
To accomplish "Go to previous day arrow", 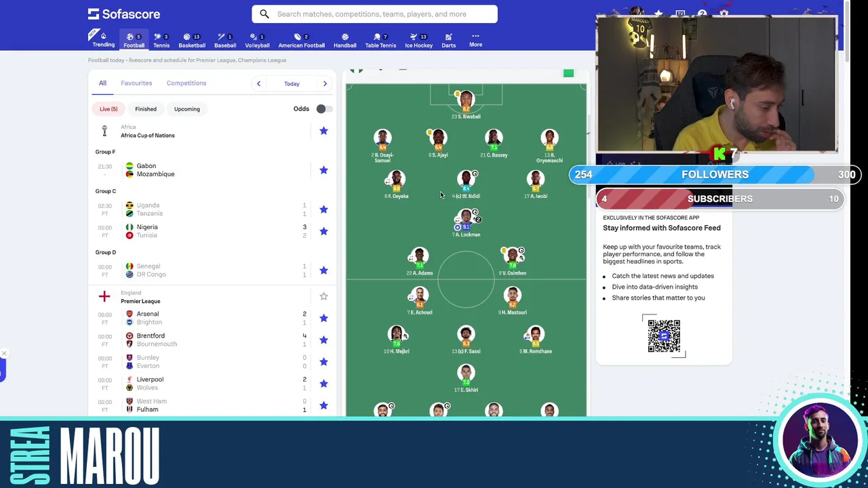I will 258,83.
